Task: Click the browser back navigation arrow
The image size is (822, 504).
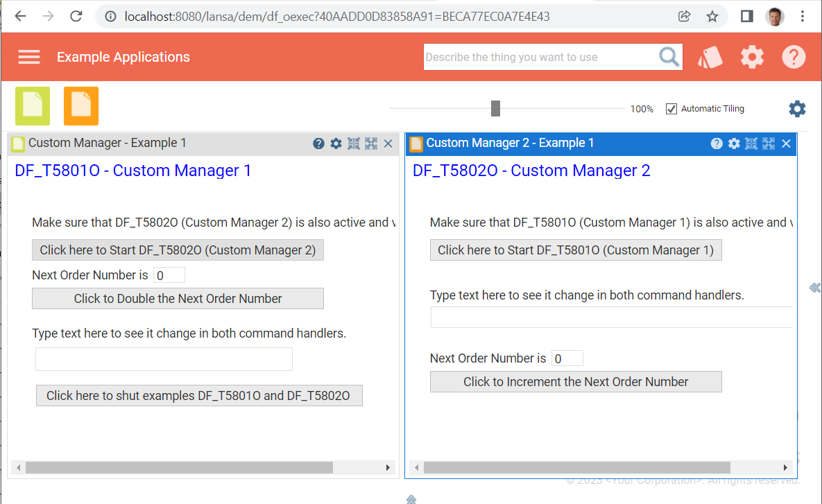Action: tap(20, 15)
